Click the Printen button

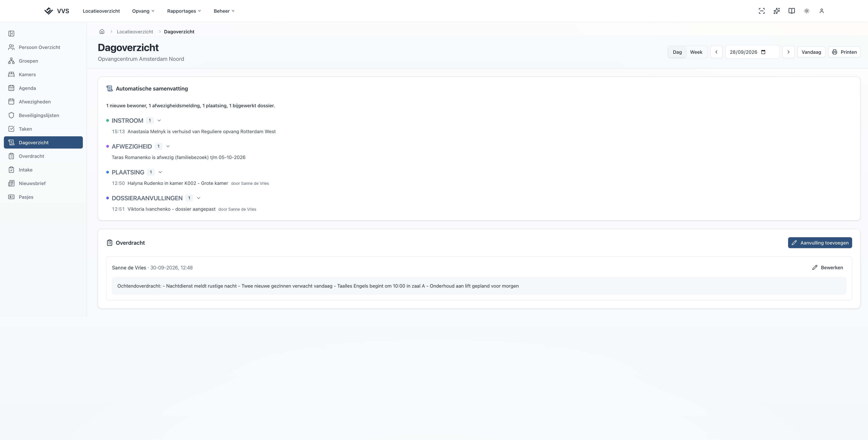(844, 52)
